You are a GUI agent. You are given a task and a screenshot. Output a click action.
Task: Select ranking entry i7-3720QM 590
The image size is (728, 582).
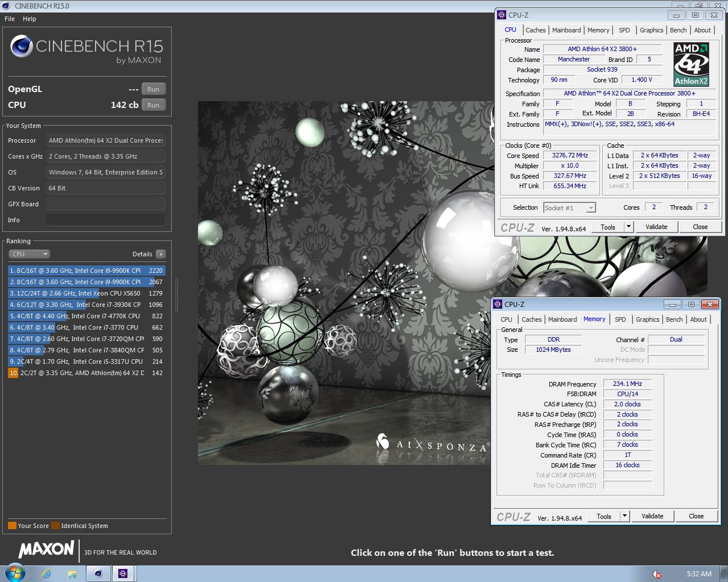point(86,339)
